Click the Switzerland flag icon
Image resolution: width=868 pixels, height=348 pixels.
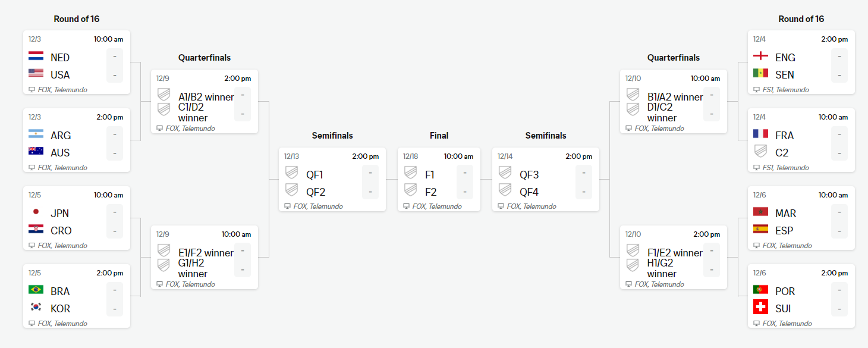760,308
